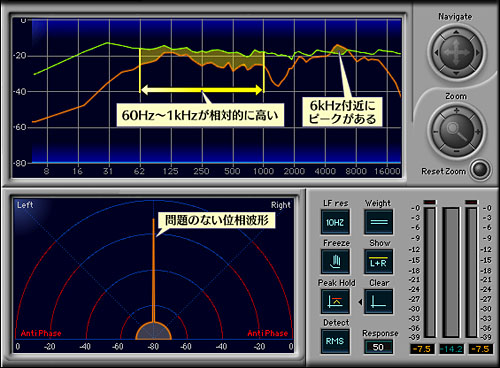This screenshot has width=500, height=368.
Task: Click the Response value field showing 50
Action: pos(378,347)
